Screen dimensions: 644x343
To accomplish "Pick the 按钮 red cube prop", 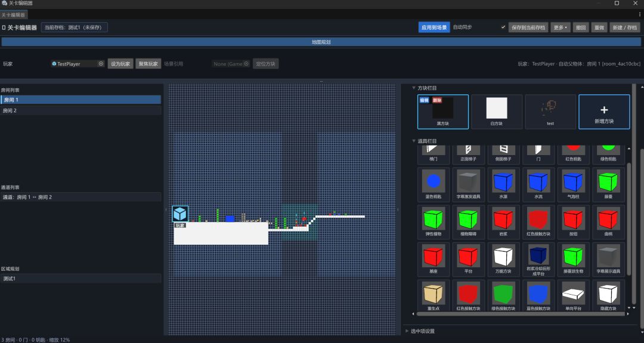I will click(574, 222).
